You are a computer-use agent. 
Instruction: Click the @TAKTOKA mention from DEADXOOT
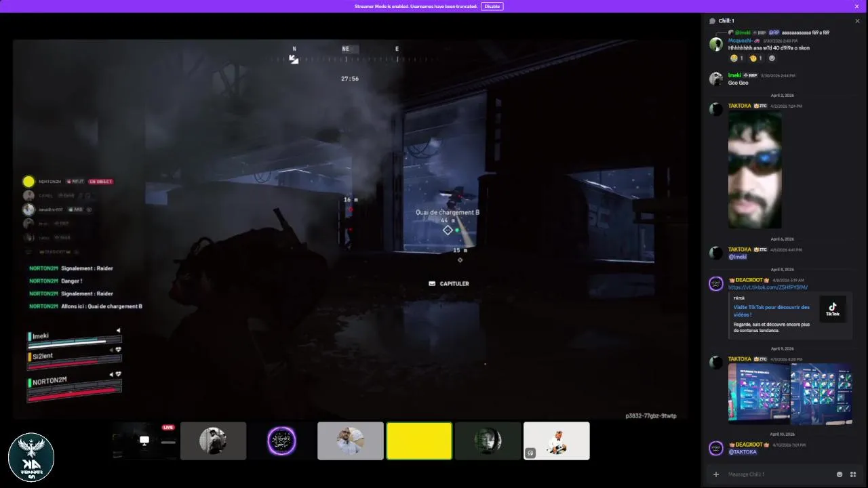coord(743,452)
